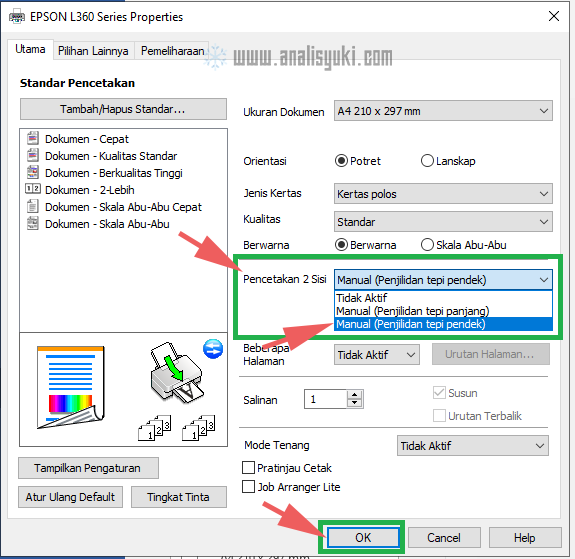
Task: Click the Tambah/Hapus Standar button
Action: click(x=123, y=109)
